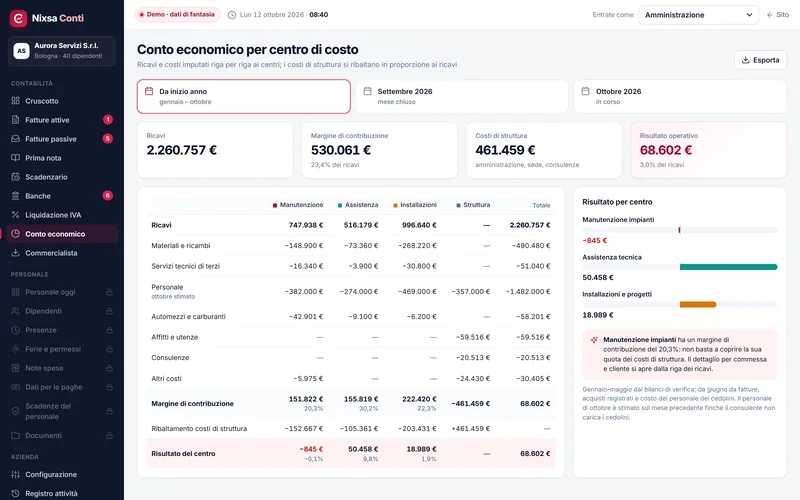Image resolution: width=800 pixels, height=500 pixels.
Task: Follow the Sito back link
Action: (x=778, y=15)
